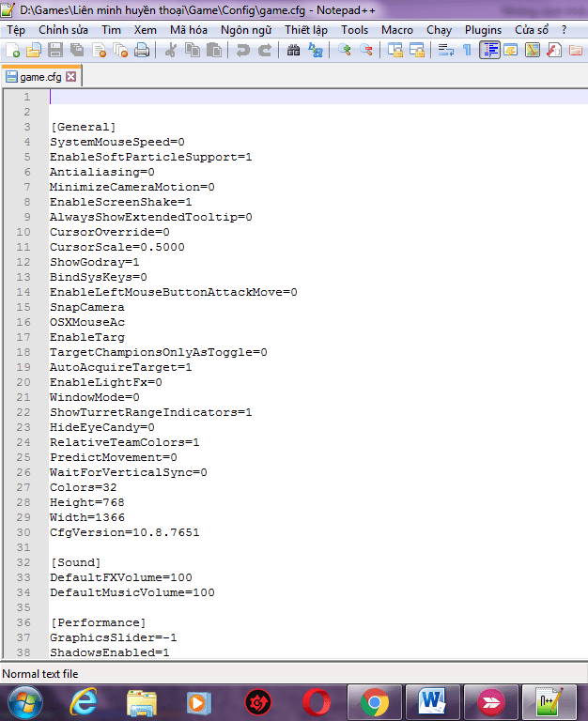Switch to Google Chrome in the taskbar
This screenshot has height=721, width=588.
pos(375,702)
